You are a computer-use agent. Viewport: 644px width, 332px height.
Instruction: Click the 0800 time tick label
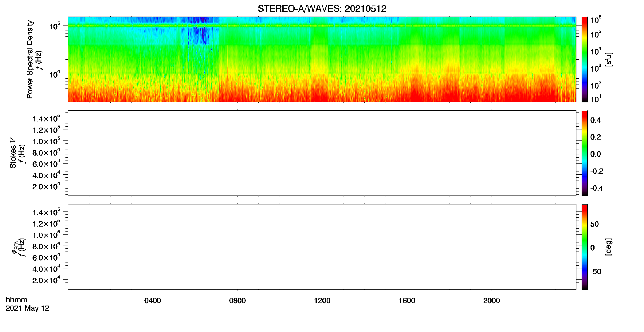pos(237,301)
